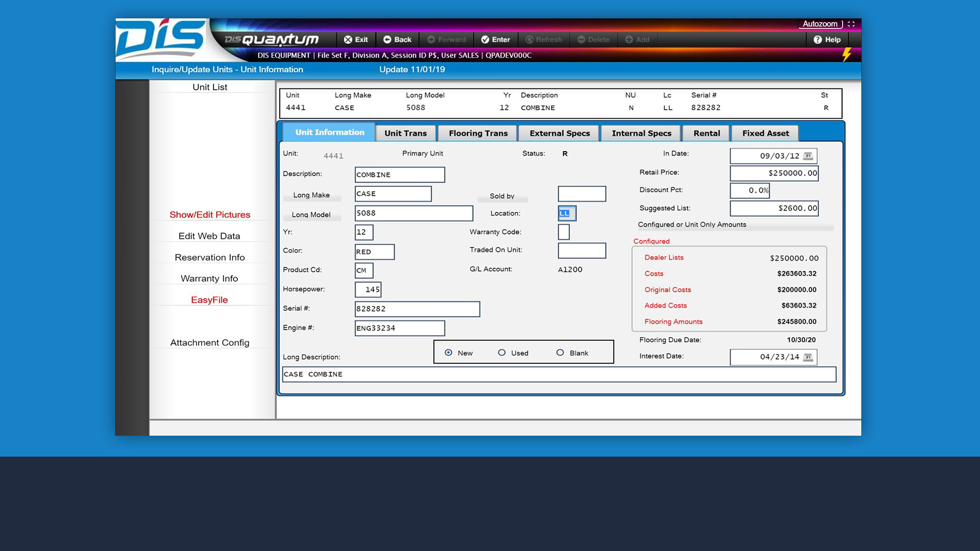This screenshot has width=980, height=551.
Task: Open Warranty Info link
Action: (x=209, y=279)
